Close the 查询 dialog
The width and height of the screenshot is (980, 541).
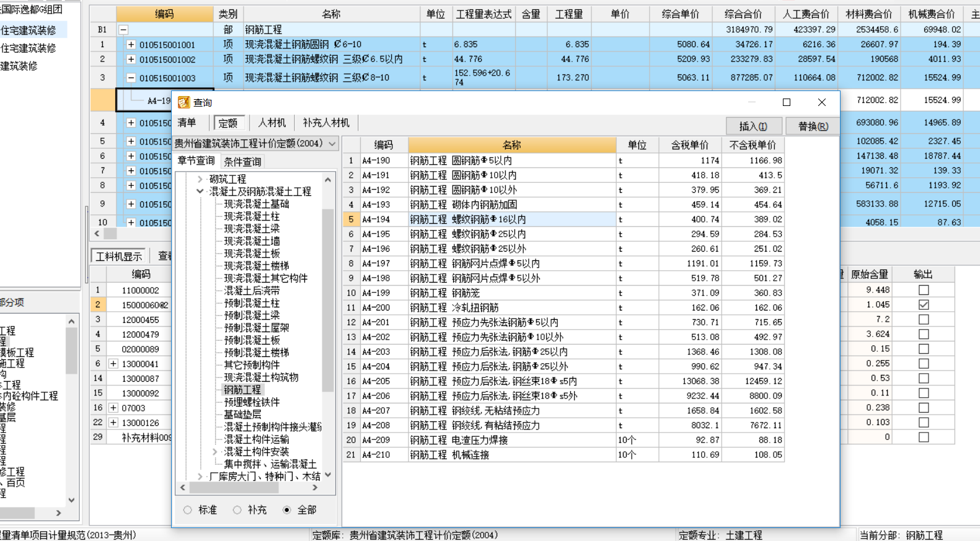822,102
